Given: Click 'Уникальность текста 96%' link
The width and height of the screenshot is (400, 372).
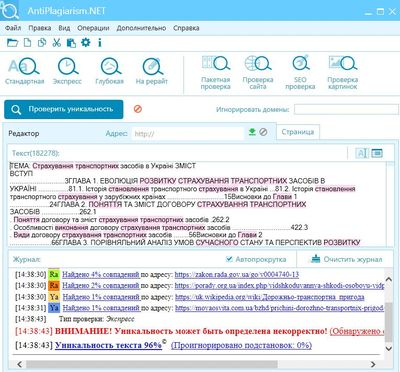Looking at the screenshot, I should (x=108, y=345).
